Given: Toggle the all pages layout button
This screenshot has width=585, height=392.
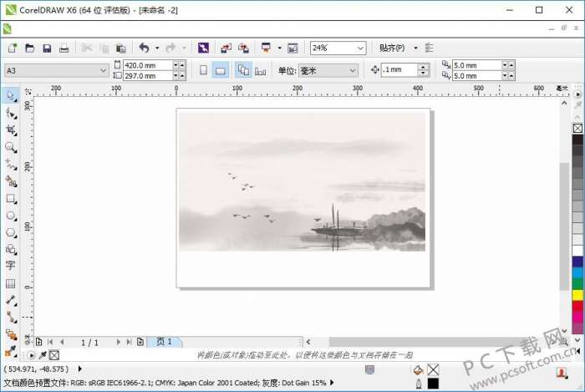Looking at the screenshot, I should click(x=244, y=70).
